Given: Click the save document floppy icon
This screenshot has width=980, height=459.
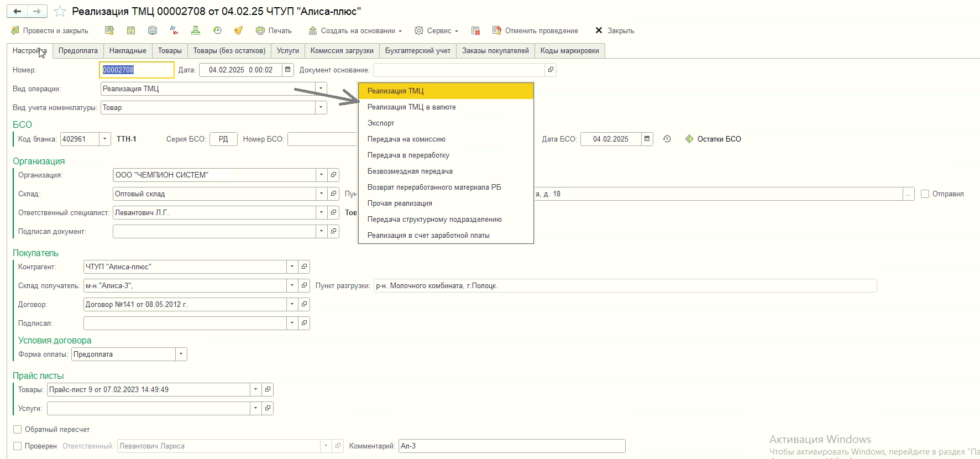Looking at the screenshot, I should point(131,30).
